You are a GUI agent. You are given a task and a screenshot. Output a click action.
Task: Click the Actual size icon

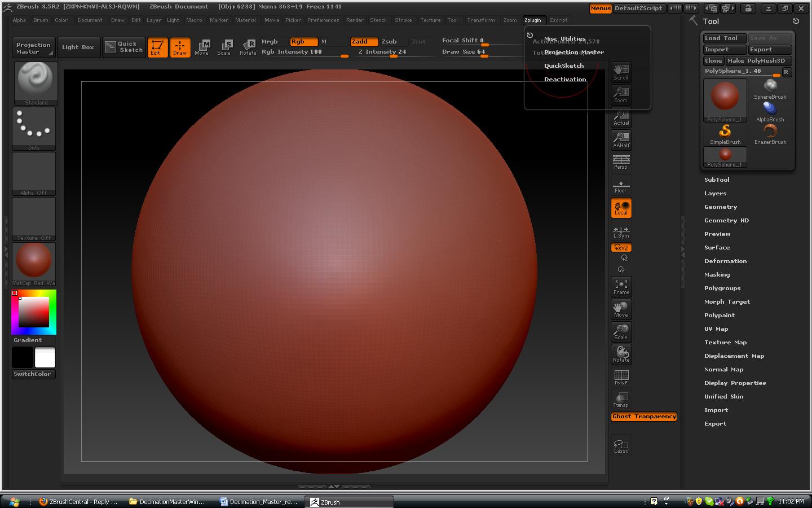621,117
